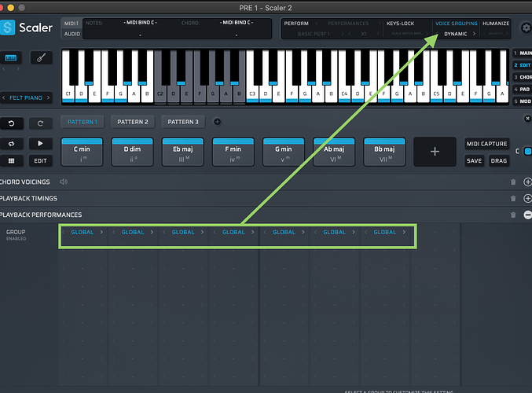Click the Eb maj chord pad
The width and height of the screenshot is (532, 393).
(x=183, y=152)
